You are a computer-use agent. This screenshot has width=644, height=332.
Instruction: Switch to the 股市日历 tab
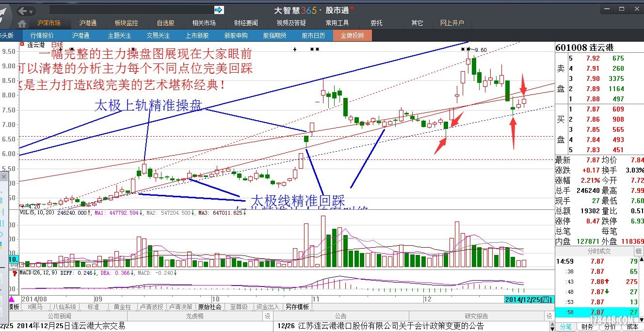click(313, 35)
